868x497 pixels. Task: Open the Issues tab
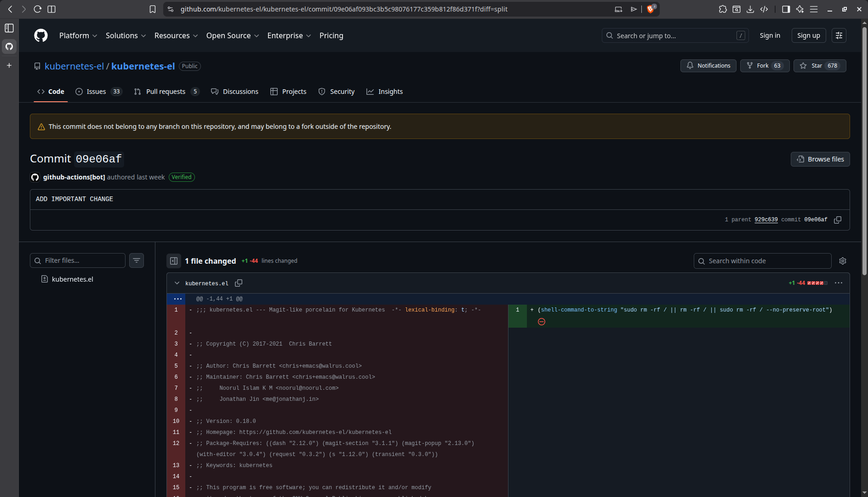click(98, 92)
